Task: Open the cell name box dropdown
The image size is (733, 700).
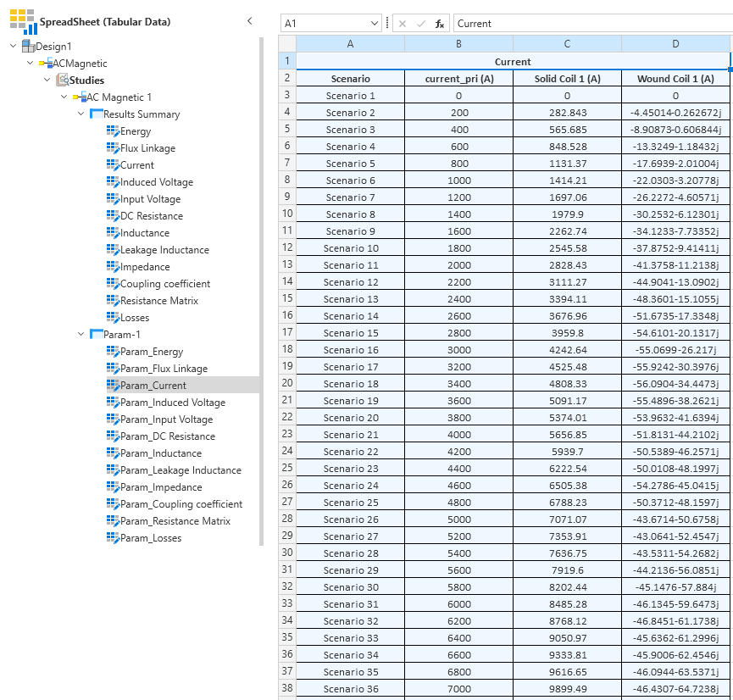Action: (x=374, y=24)
